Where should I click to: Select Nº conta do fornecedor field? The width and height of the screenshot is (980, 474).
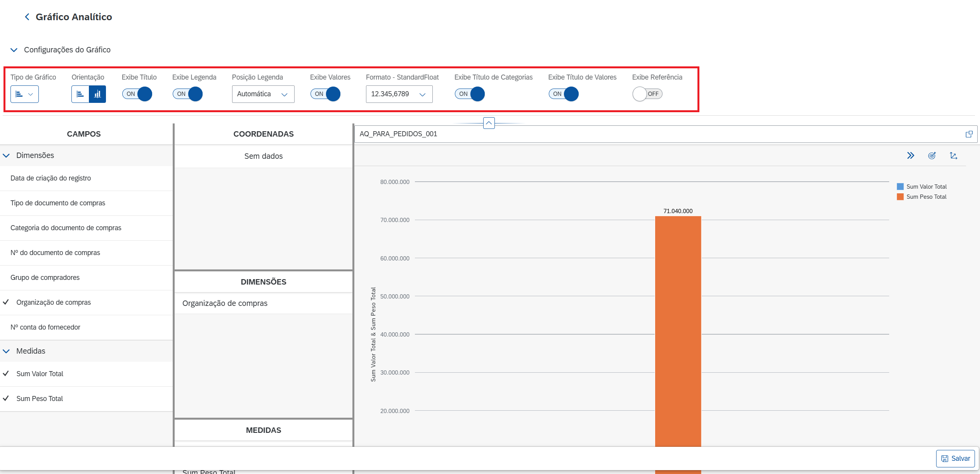coord(86,327)
